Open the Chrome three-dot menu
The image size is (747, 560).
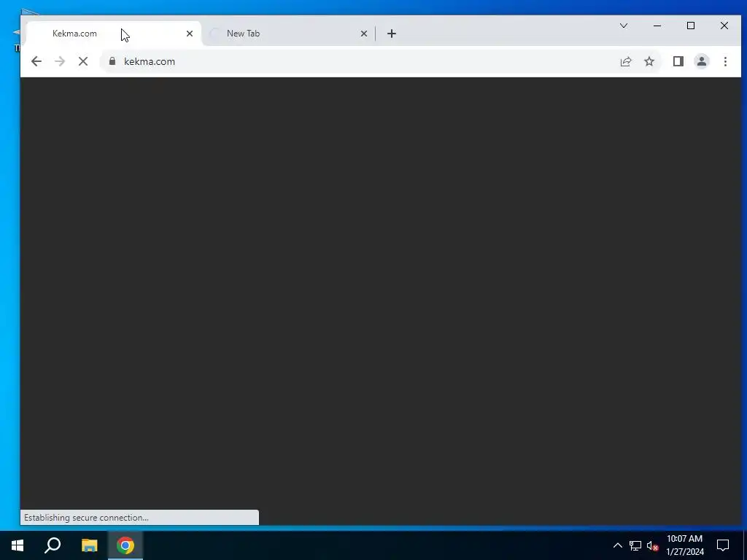point(725,61)
